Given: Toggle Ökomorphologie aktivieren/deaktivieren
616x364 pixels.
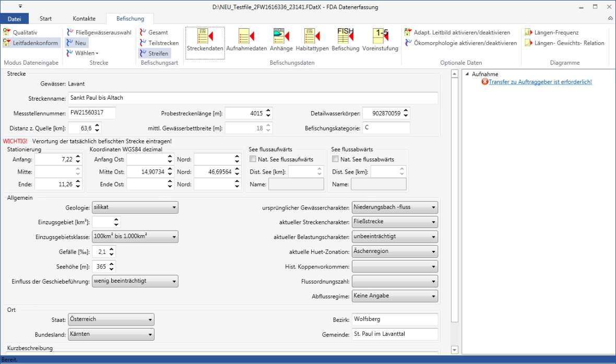Looking at the screenshot, I should click(x=460, y=43).
